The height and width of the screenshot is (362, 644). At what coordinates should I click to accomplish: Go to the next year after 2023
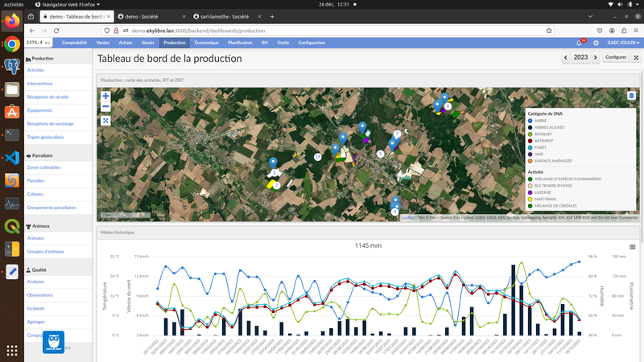coord(595,58)
